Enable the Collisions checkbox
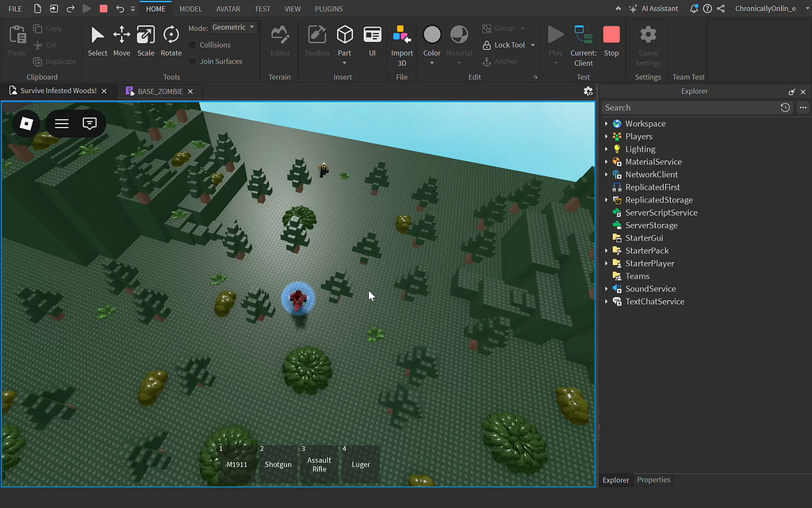The height and width of the screenshot is (508, 812). 194,44
